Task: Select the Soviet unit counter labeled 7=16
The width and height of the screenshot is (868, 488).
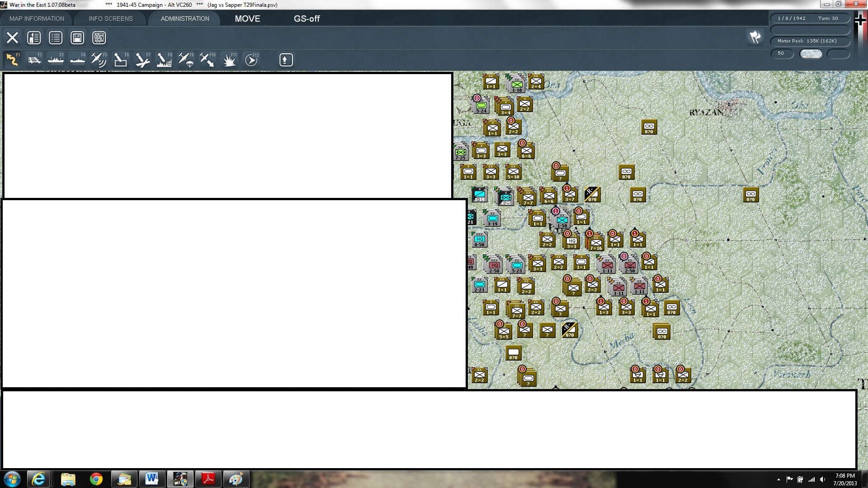Action: (596, 242)
